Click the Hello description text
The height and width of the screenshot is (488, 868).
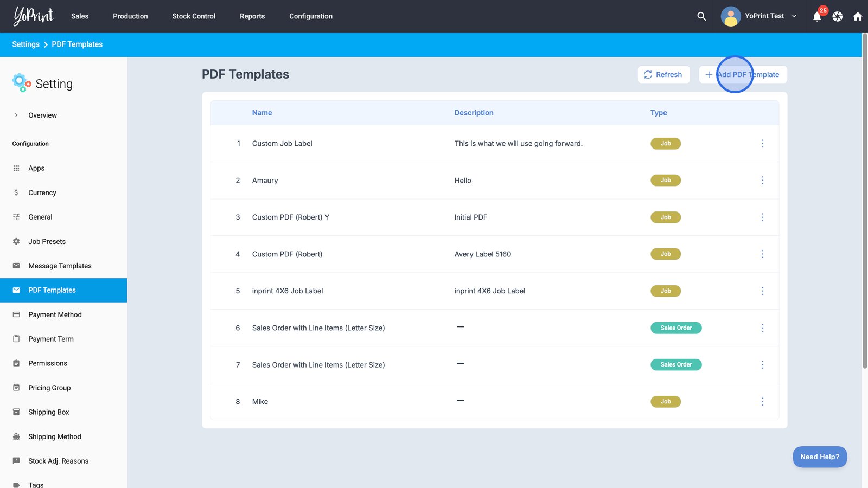pyautogui.click(x=463, y=181)
